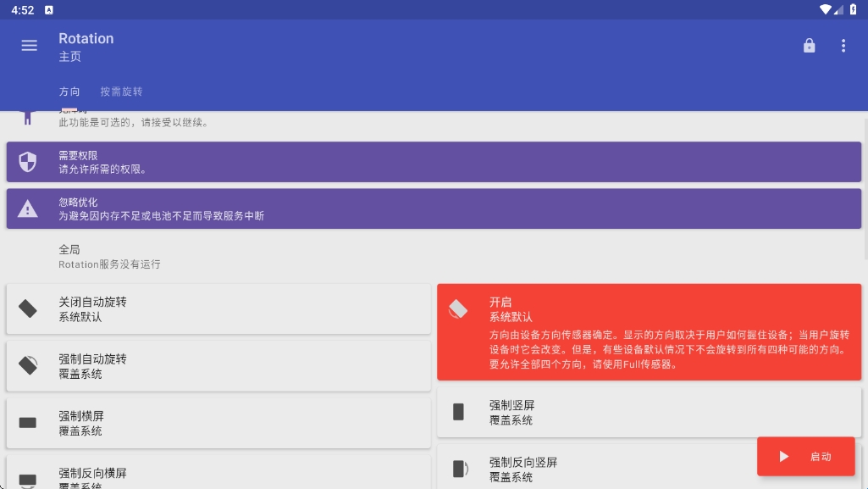
Task: Tap the rotate icon in red 开启 card
Action: (x=458, y=309)
